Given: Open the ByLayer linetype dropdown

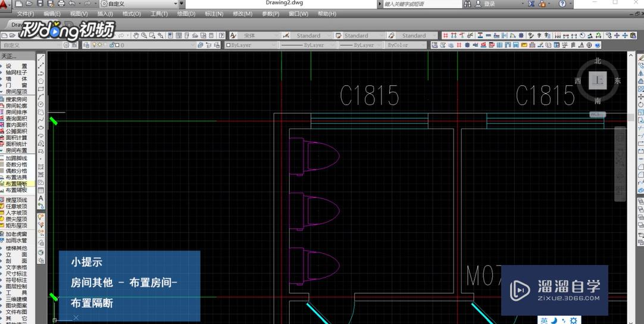Looking at the screenshot, I should tap(309, 45).
